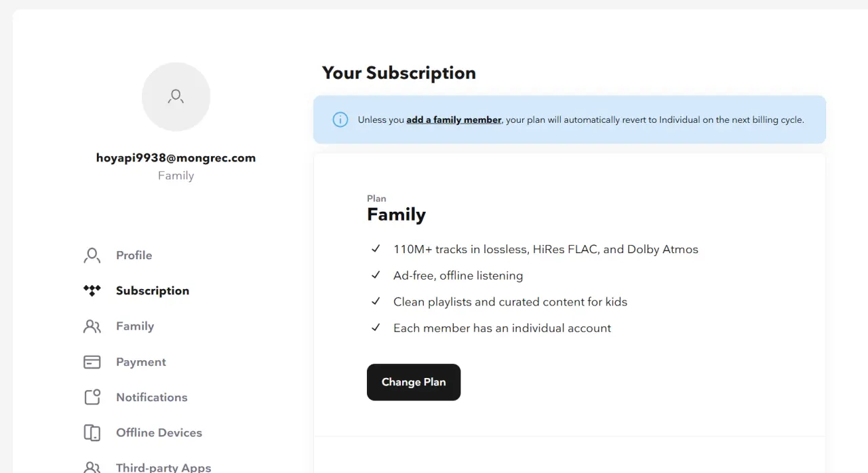Click the Notifications icon in sidebar
Viewport: 868px width, 473px height.
click(x=92, y=397)
